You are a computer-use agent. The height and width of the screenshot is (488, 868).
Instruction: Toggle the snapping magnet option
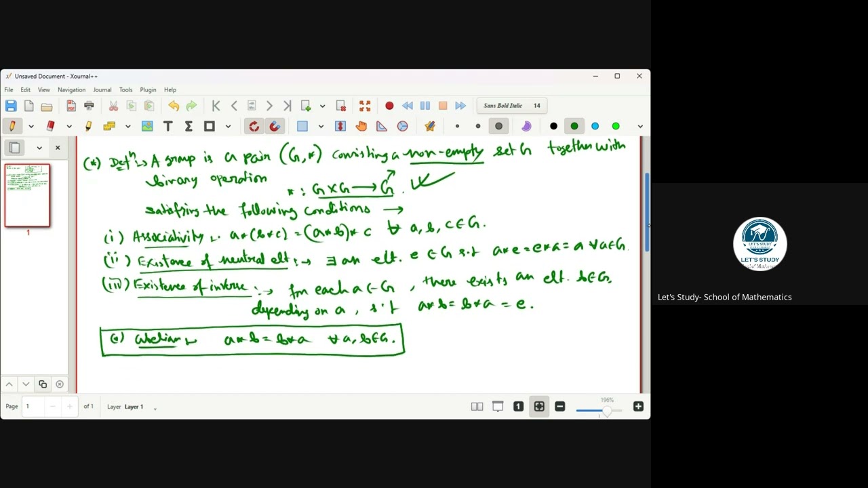coord(275,126)
